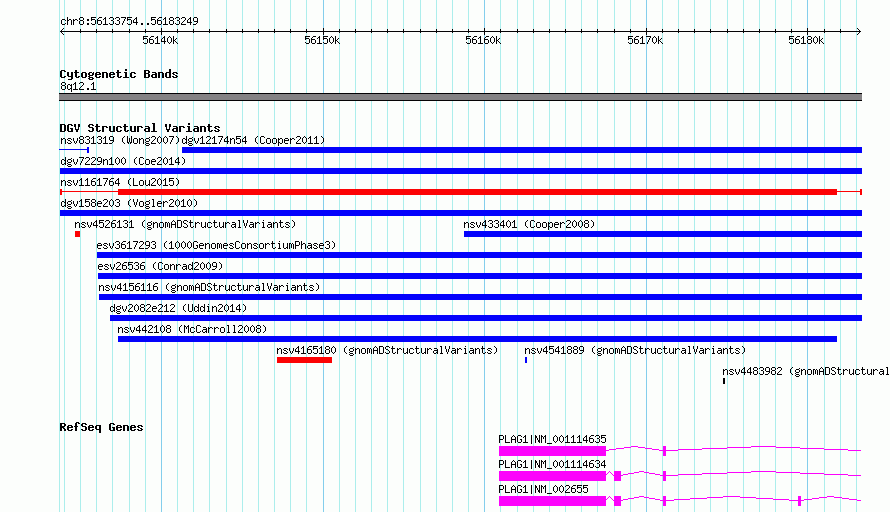Viewport: 890px width, 512px height.
Task: Click the nsv831319 (Wong2007) variant label
Action: [120, 140]
